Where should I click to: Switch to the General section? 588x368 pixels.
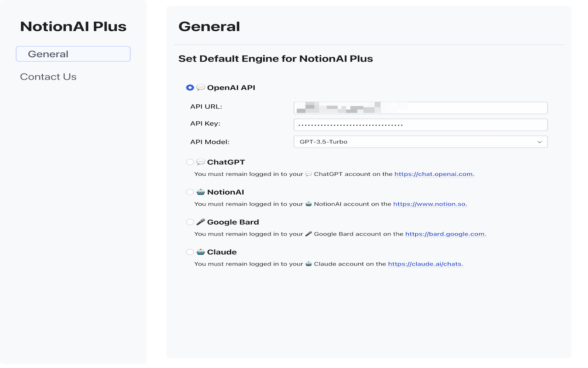coord(73,54)
